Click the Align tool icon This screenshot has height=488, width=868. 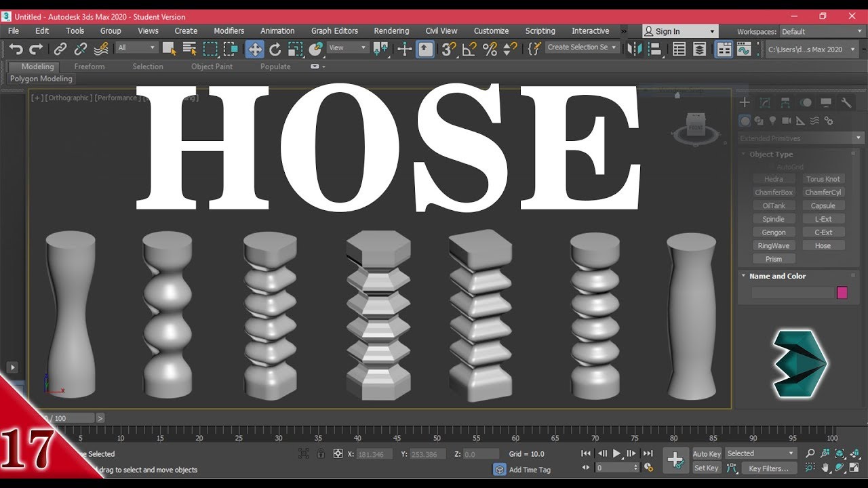pos(655,49)
